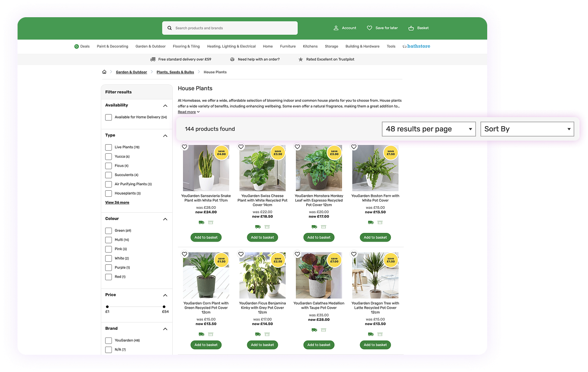The image size is (588, 372).
Task: Open Paint & Decorating menu
Action: click(x=112, y=46)
